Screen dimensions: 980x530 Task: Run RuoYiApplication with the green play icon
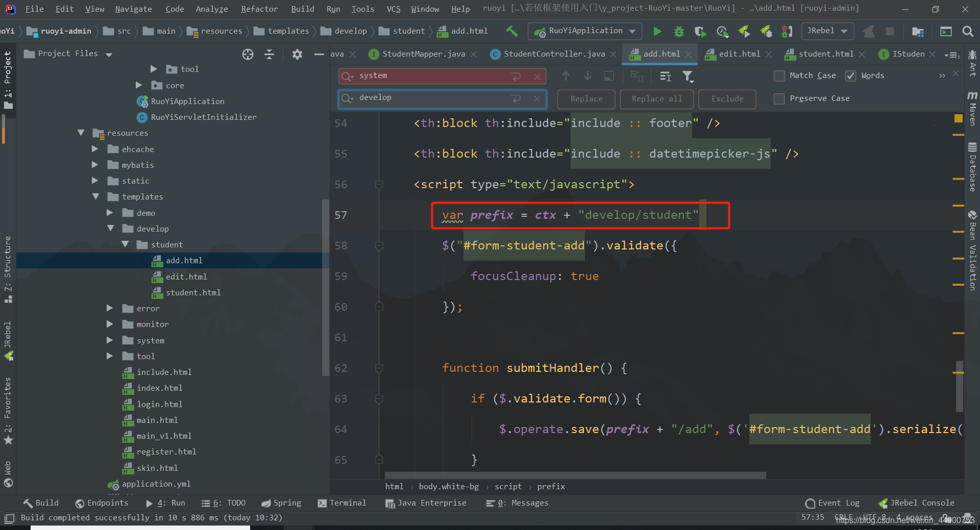click(657, 32)
